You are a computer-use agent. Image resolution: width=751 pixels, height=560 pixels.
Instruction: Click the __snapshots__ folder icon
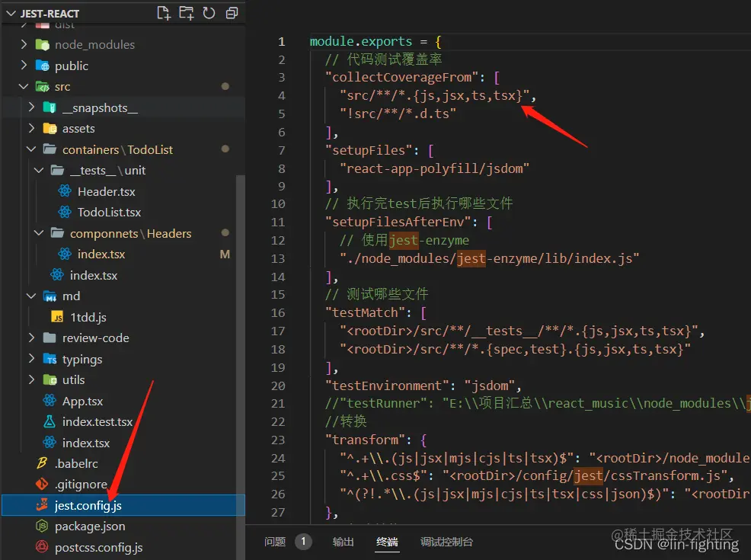(x=50, y=107)
